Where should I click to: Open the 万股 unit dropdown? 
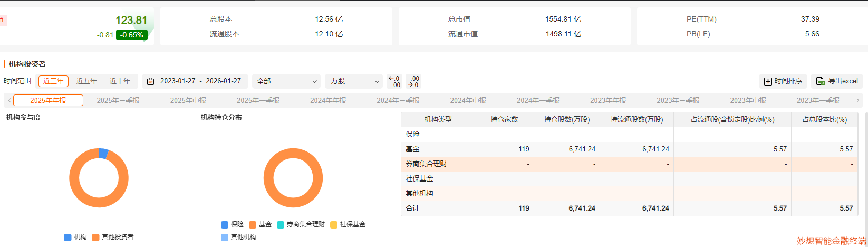354,81
